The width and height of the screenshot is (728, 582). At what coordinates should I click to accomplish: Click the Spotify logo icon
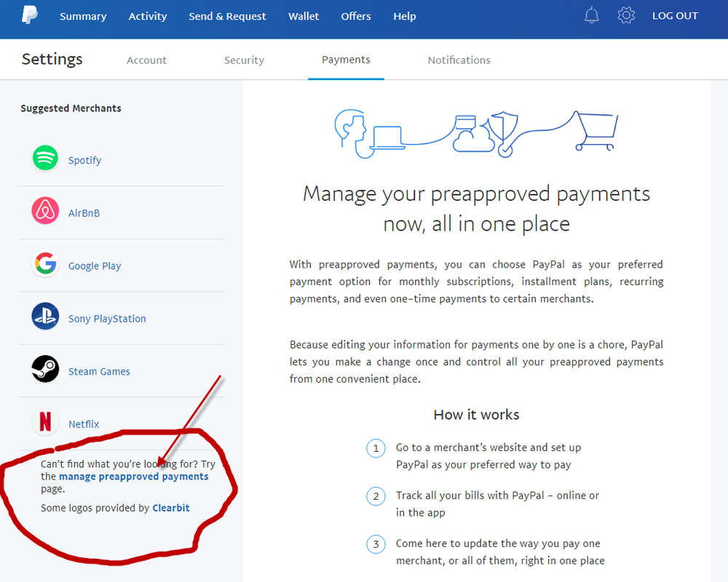coord(45,158)
